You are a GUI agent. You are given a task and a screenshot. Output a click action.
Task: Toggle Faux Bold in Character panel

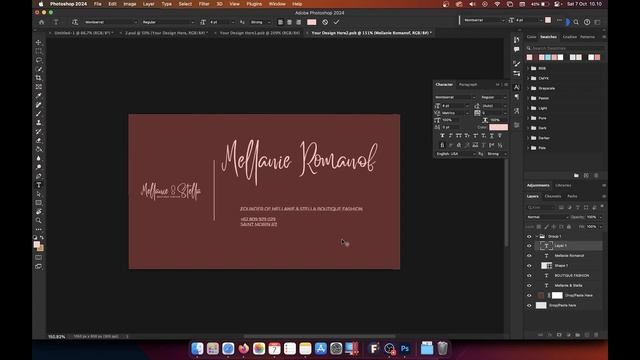click(x=442, y=136)
